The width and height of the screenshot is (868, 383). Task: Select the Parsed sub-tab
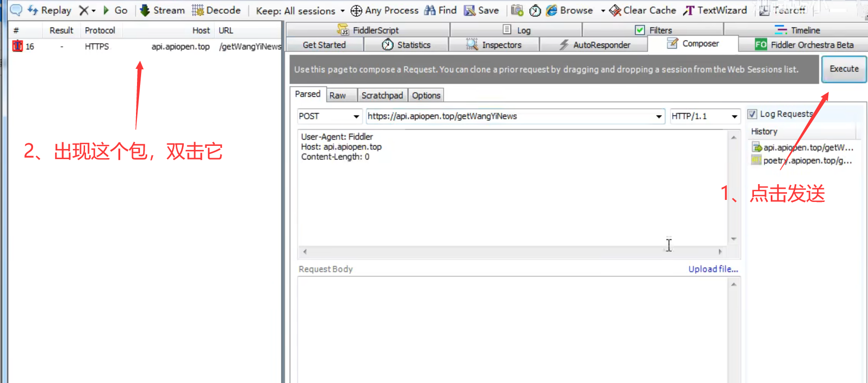coord(308,94)
